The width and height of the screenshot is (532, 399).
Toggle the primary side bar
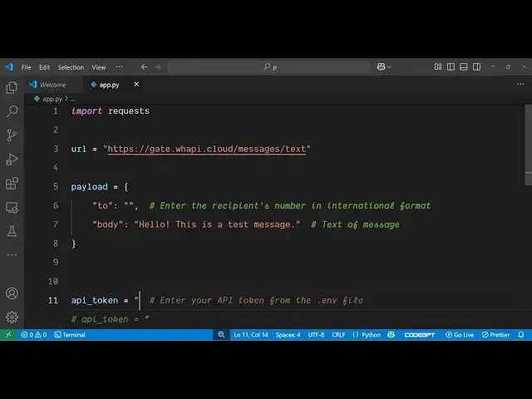tap(451, 66)
